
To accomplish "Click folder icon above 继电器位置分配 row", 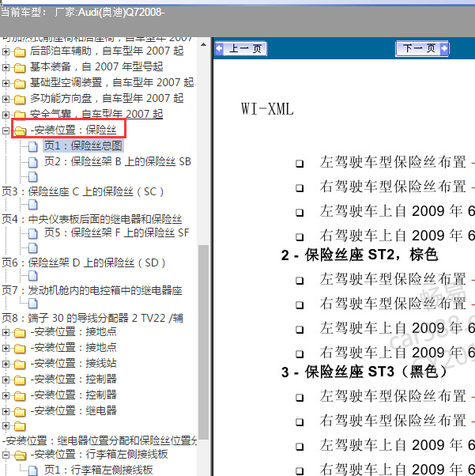I will (x=20, y=426).
